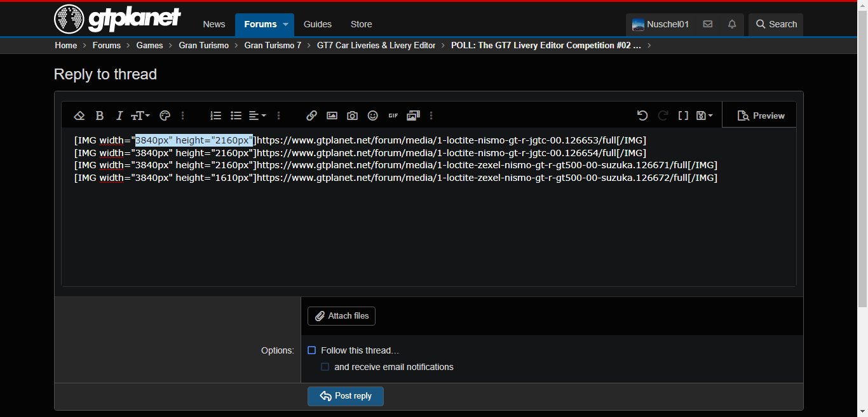
Task: Open the drafts save dropdown
Action: pyautogui.click(x=705, y=116)
